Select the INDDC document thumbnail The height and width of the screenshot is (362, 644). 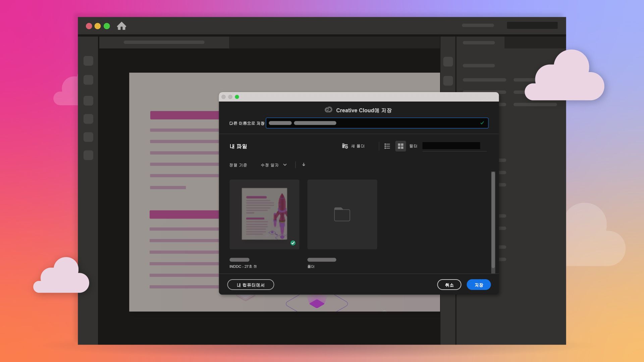pos(264,215)
